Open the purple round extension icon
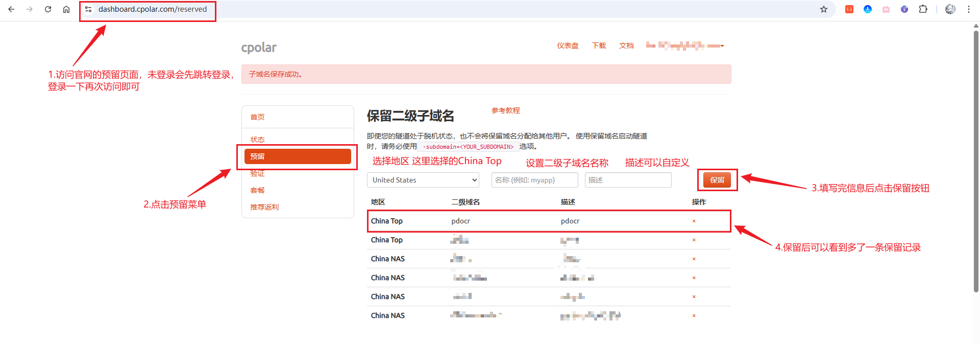 pyautogui.click(x=904, y=9)
